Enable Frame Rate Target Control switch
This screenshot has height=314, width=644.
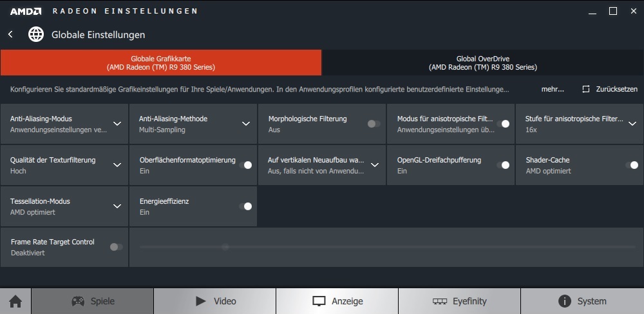click(116, 247)
